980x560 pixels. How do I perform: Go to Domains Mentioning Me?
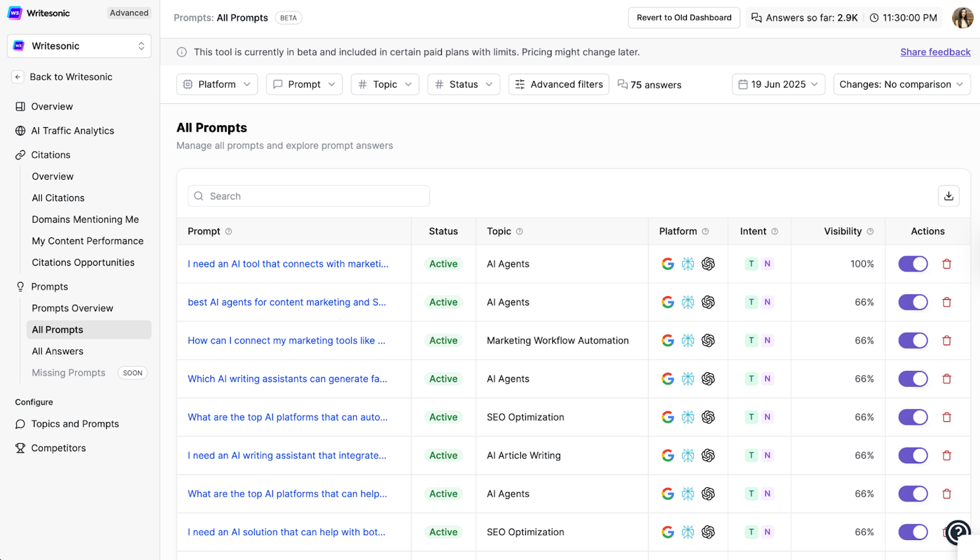(85, 220)
